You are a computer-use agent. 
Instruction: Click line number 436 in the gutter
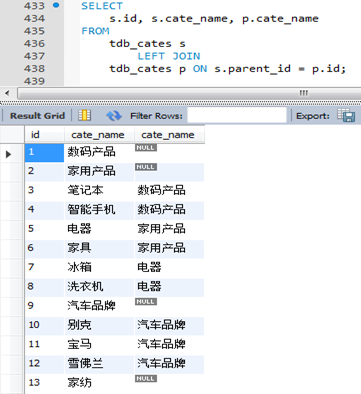coord(34,43)
